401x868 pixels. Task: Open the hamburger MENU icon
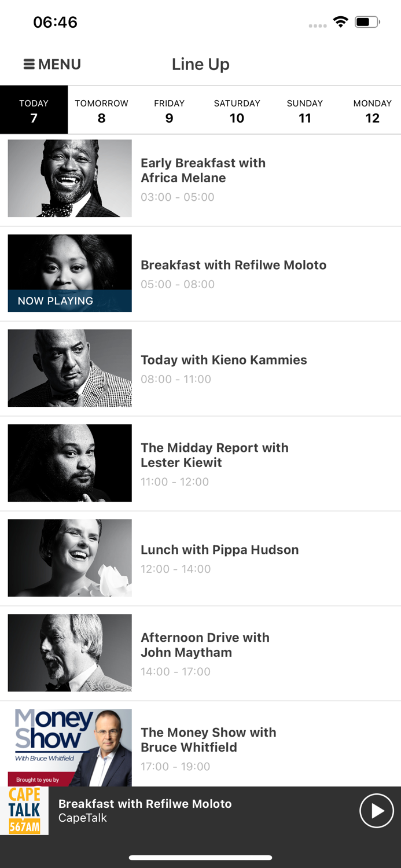[29, 64]
